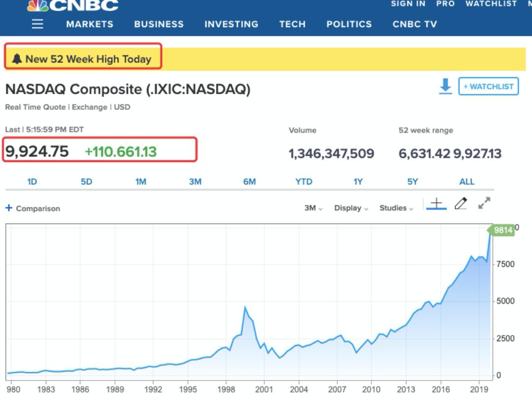Click the plus icon beside Comparison
This screenshot has width=532, height=404.
pos(9,208)
